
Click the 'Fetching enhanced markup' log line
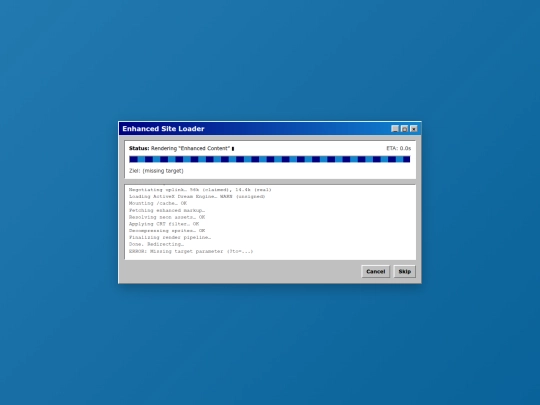167,210
